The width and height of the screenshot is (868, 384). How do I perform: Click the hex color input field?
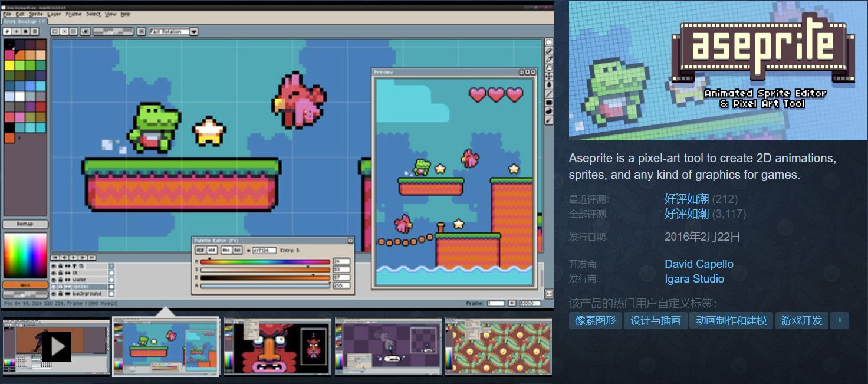[x=264, y=250]
